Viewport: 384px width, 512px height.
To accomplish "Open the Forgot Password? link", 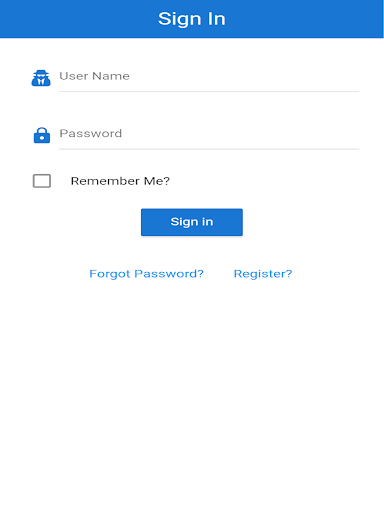I will (146, 274).
